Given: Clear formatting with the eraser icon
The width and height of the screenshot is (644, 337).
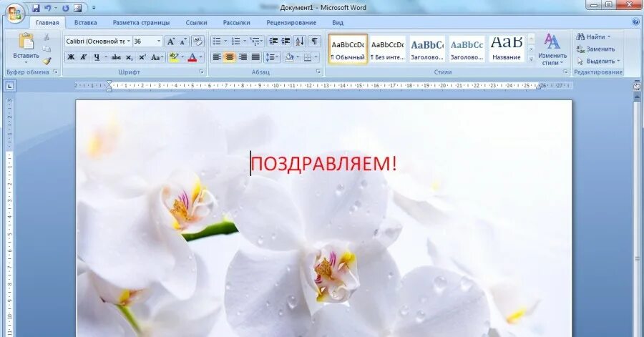Looking at the screenshot, I should (x=197, y=41).
